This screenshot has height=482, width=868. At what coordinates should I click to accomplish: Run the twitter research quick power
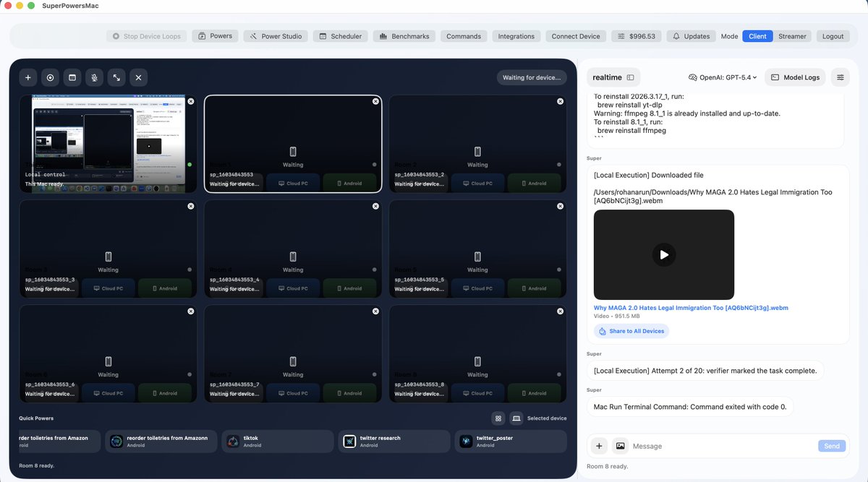394,442
